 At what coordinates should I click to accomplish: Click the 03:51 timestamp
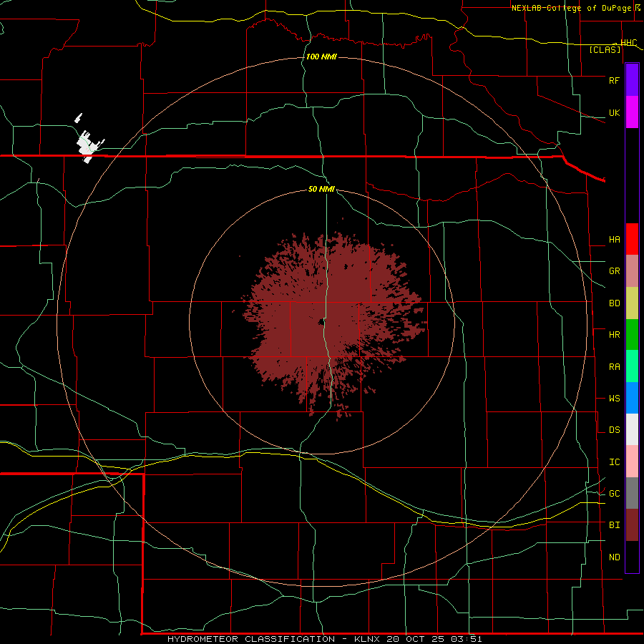pyautogui.click(x=466, y=639)
